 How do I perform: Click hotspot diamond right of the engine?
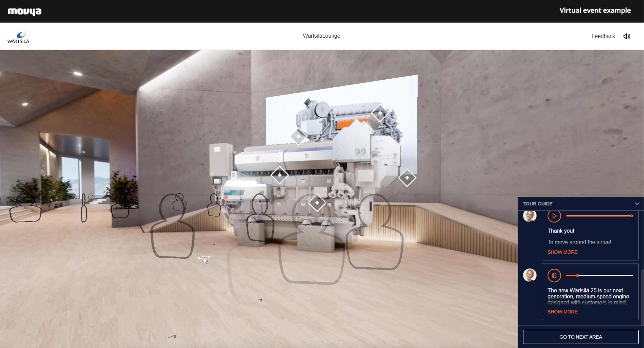[x=407, y=178]
